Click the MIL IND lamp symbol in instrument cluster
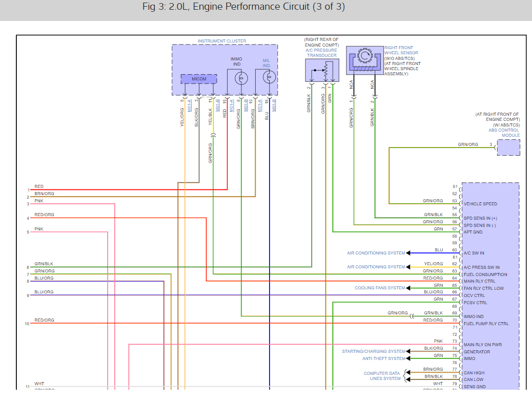The width and height of the screenshot is (532, 402). (270, 77)
